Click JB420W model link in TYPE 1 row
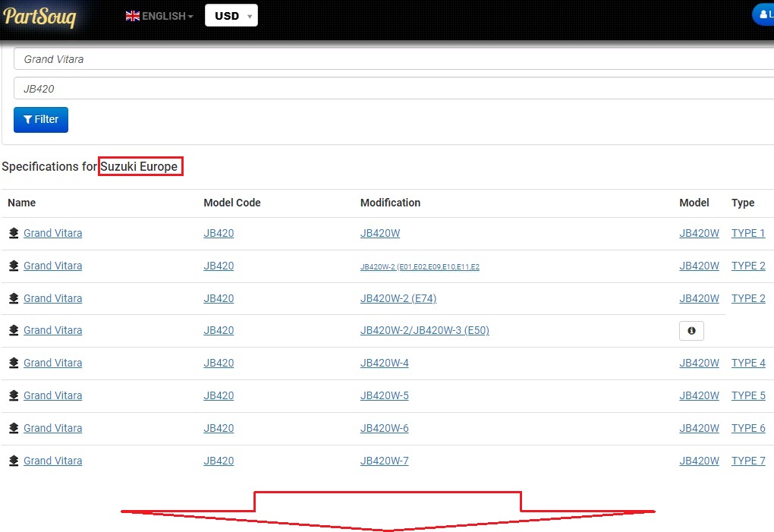Screen dimensions: 774x532 699,233
